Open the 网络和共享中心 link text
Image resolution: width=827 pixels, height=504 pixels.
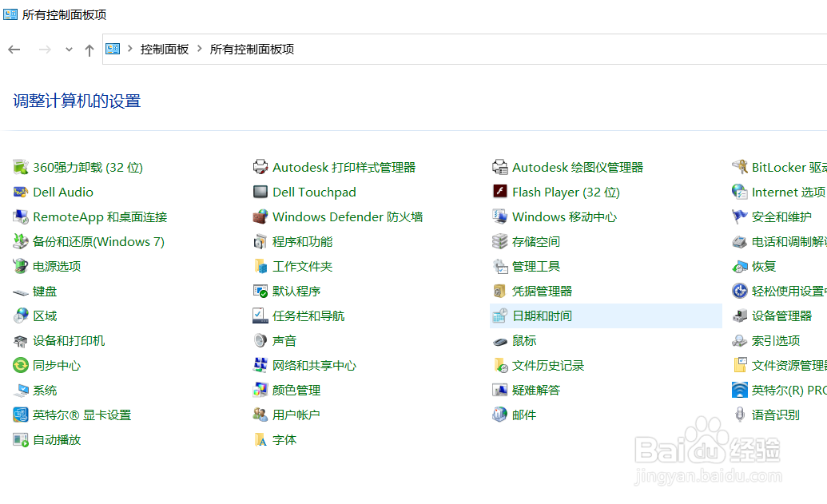tap(314, 365)
